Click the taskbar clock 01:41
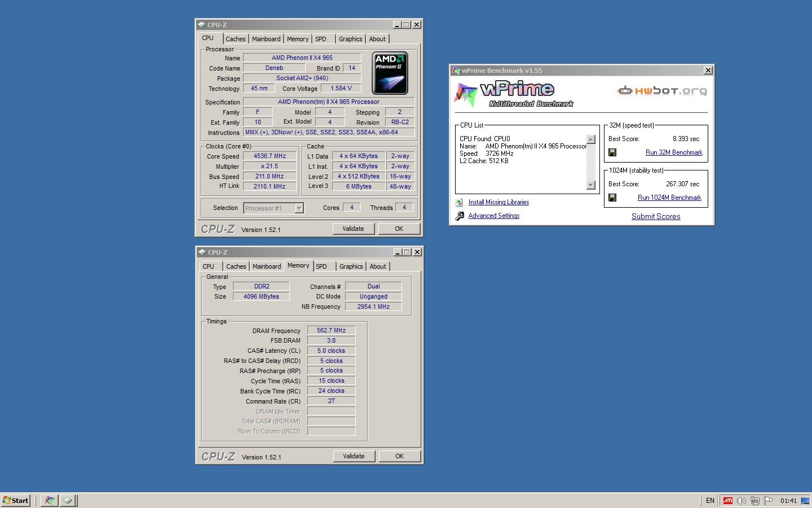Viewport: 812px width, 508px height. [788, 501]
